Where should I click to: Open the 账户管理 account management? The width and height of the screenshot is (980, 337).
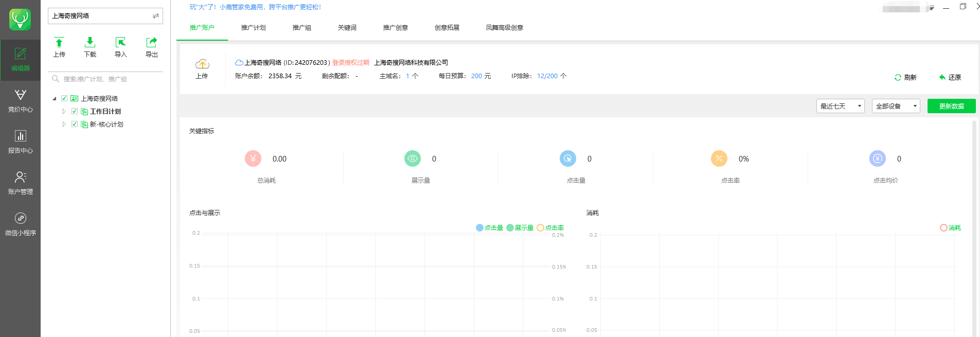(20, 183)
